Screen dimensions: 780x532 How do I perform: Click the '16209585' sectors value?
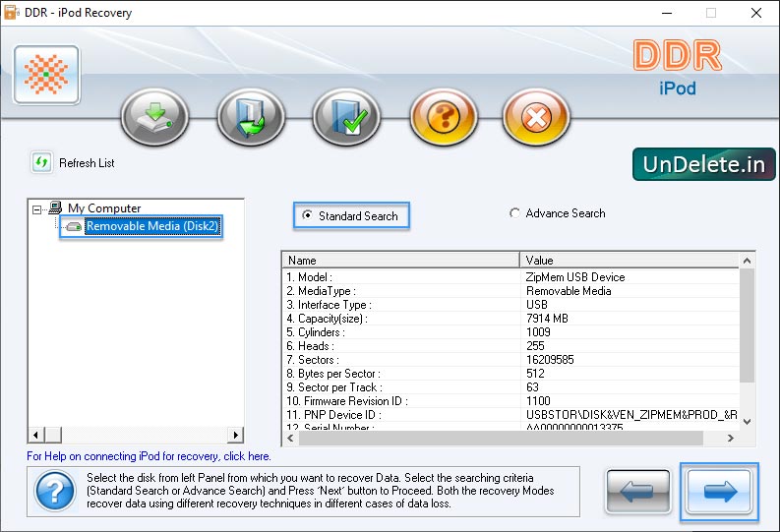(x=550, y=360)
